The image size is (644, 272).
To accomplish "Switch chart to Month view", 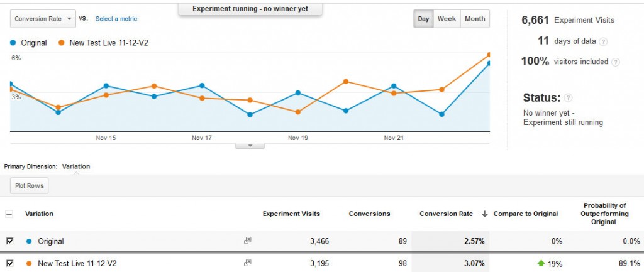I will pos(475,19).
